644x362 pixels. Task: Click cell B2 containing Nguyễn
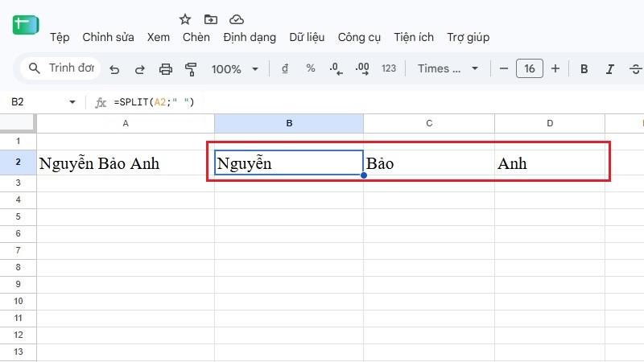click(289, 162)
